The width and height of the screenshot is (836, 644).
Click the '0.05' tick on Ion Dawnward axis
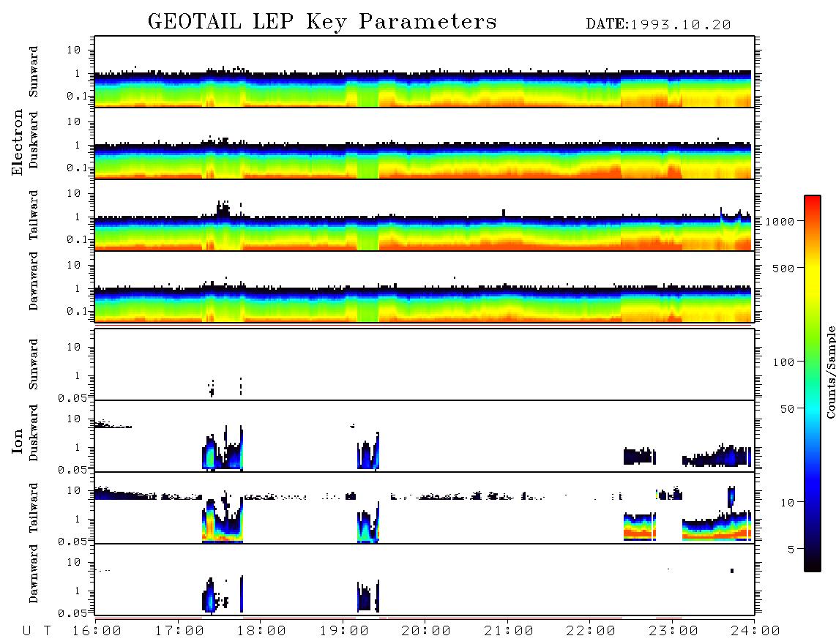[72, 613]
